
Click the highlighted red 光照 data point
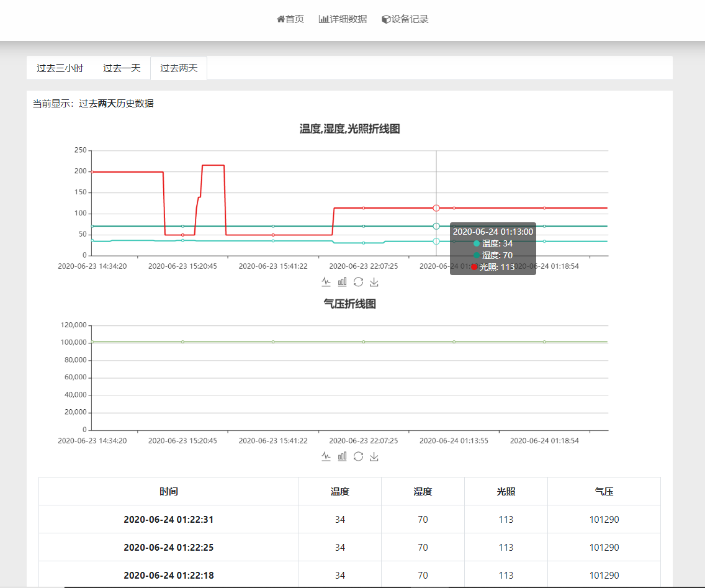pos(436,208)
